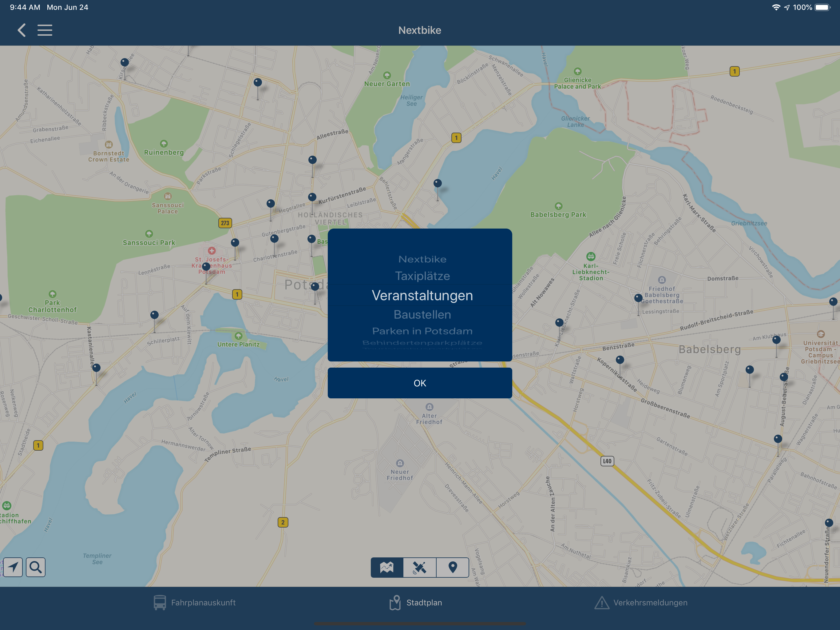Tap the pin near Kirschallee
The image size is (840, 630).
tap(125, 62)
